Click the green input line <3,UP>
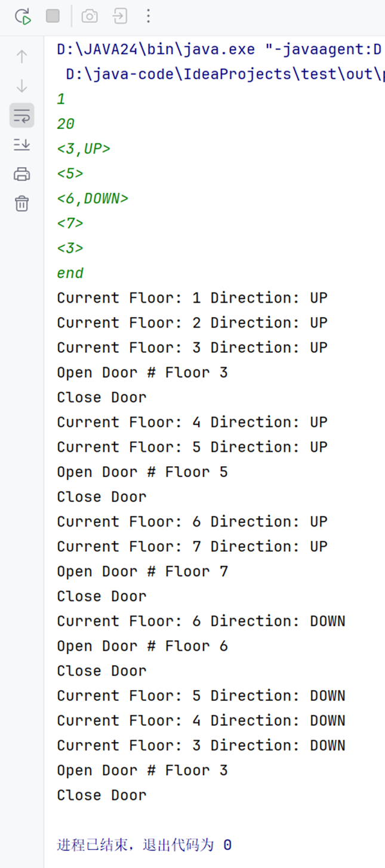Screen dimensions: 385x868 pos(84,149)
